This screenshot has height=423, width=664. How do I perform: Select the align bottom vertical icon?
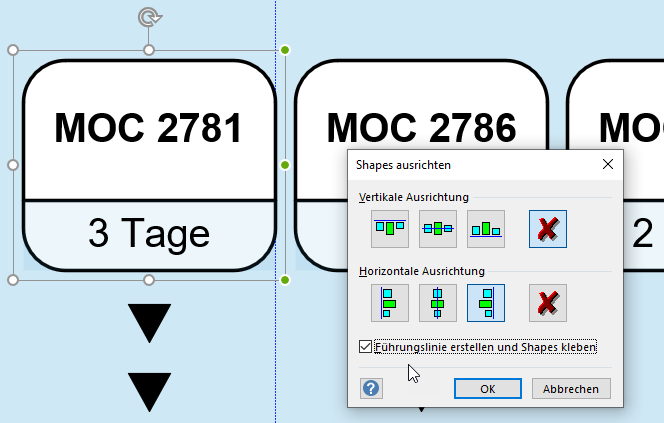[x=486, y=229]
